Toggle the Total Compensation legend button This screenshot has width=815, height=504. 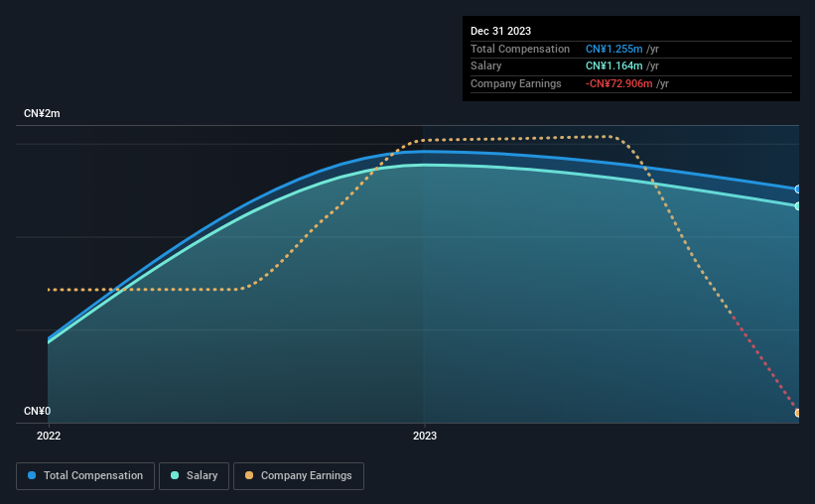(85, 476)
